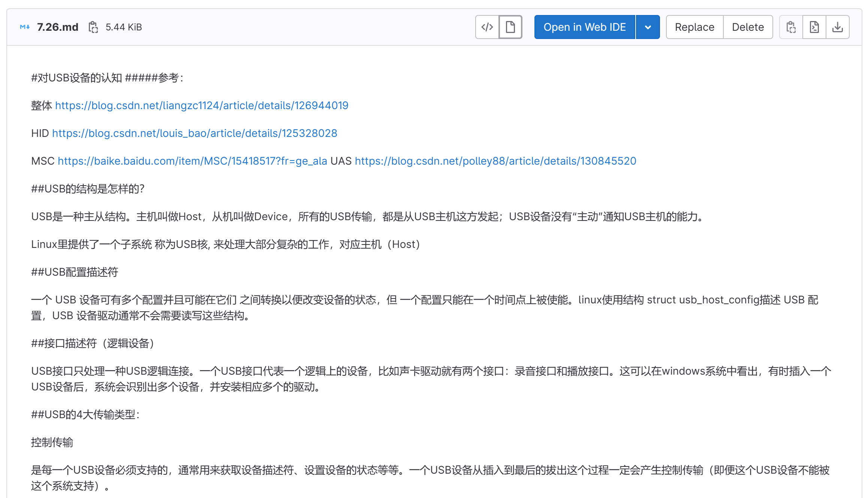Open the liangzc1124 CSDN article link
Screen dimensions: 868x498
(x=202, y=105)
